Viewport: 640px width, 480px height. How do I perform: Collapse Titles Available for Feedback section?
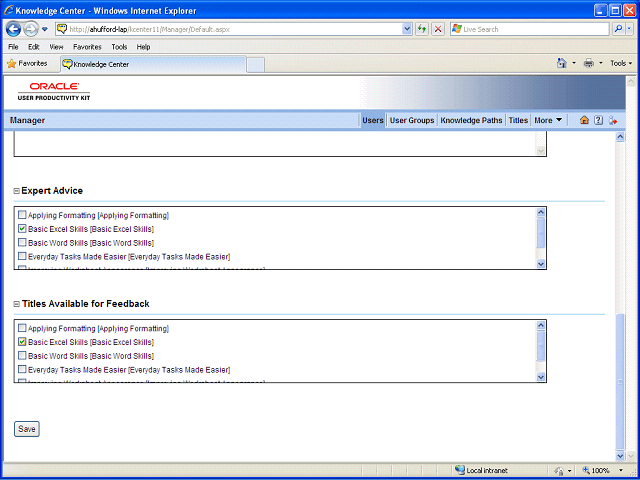pyautogui.click(x=17, y=304)
